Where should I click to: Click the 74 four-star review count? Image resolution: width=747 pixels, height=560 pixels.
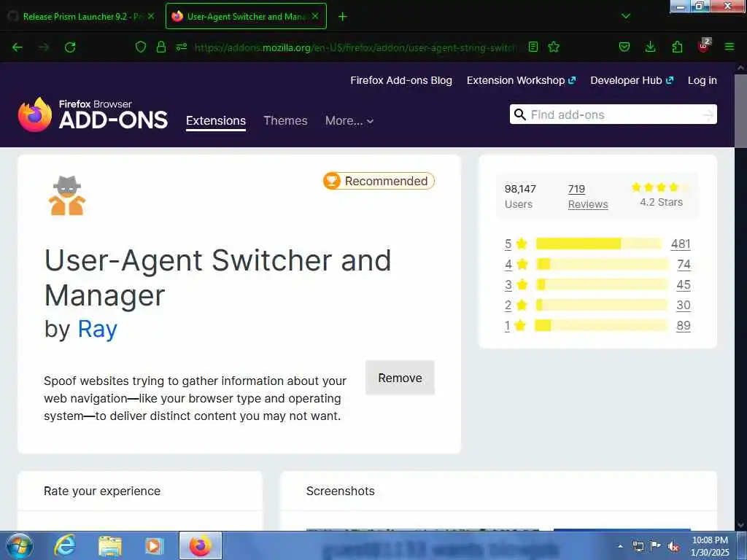[x=684, y=264]
